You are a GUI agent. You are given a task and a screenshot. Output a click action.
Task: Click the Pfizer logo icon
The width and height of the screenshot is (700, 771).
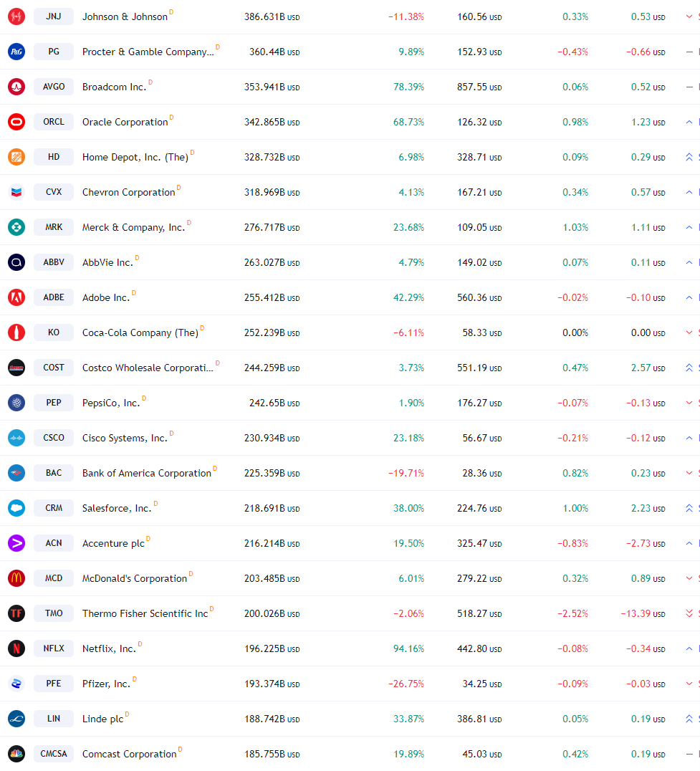16,684
